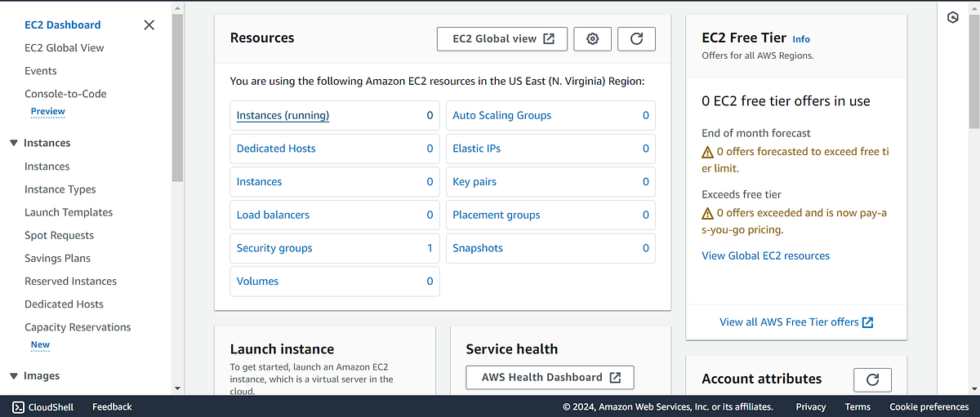
Task: Open Cookie preferences in footer
Action: tap(929, 406)
